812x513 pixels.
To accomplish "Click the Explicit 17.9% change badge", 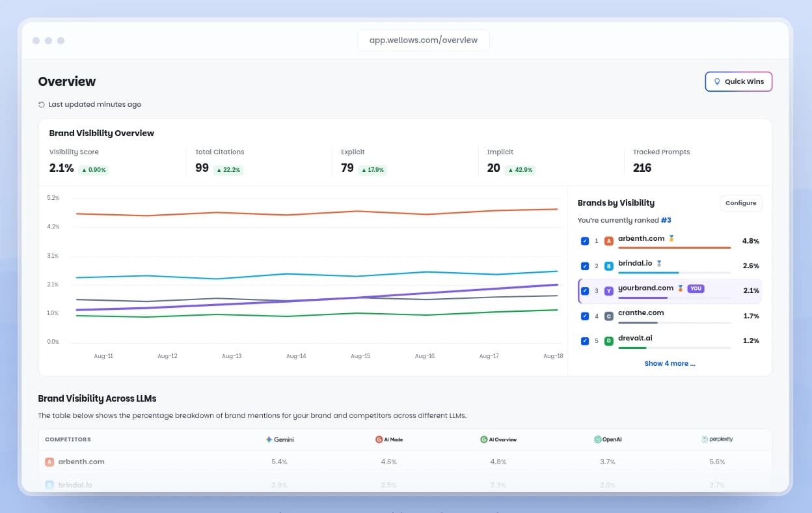I will 373,169.
